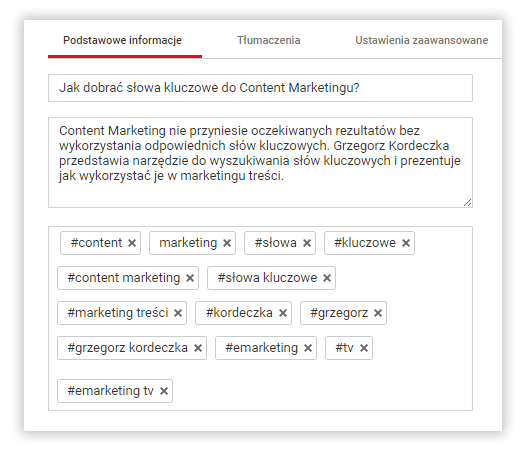Remove the #słowa tag
The height and width of the screenshot is (452, 526).
[x=307, y=243]
